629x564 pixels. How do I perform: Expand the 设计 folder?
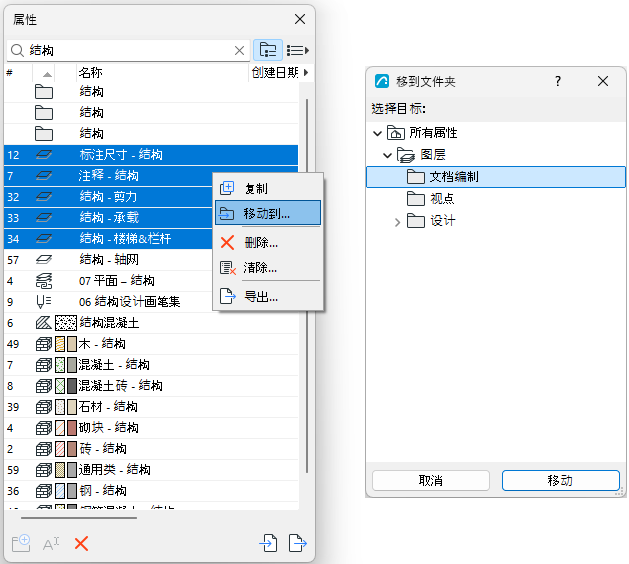[397, 222]
